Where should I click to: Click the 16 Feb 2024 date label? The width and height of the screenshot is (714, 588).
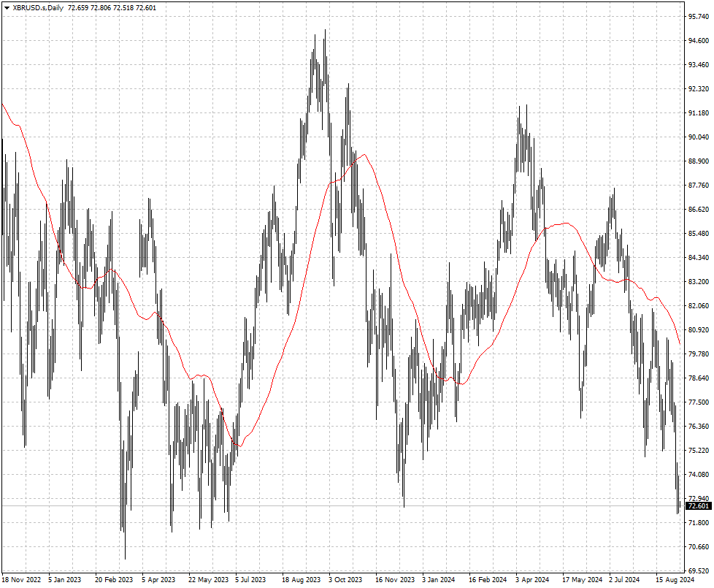(487, 580)
